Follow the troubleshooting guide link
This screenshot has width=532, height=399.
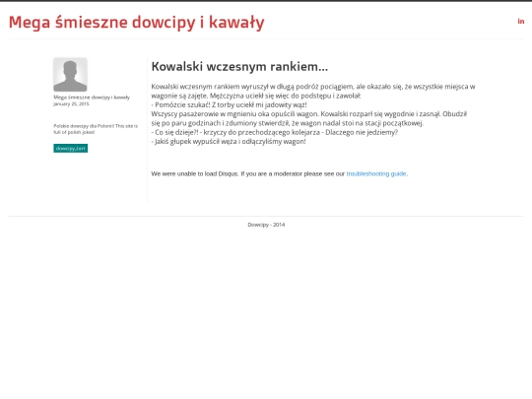click(x=376, y=173)
